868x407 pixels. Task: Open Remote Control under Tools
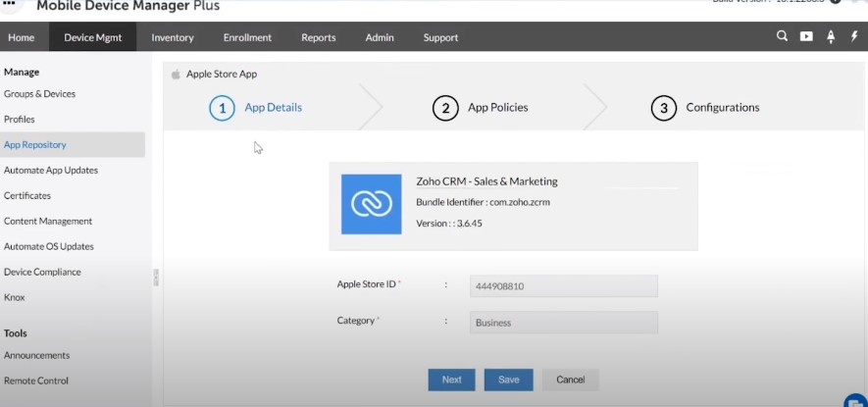[36, 381]
